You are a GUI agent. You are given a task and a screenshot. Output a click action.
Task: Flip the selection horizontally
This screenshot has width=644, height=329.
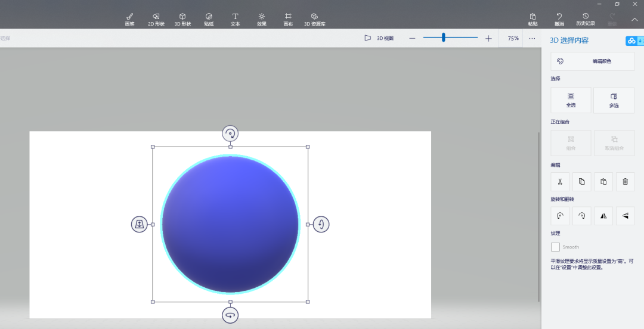[603, 216]
